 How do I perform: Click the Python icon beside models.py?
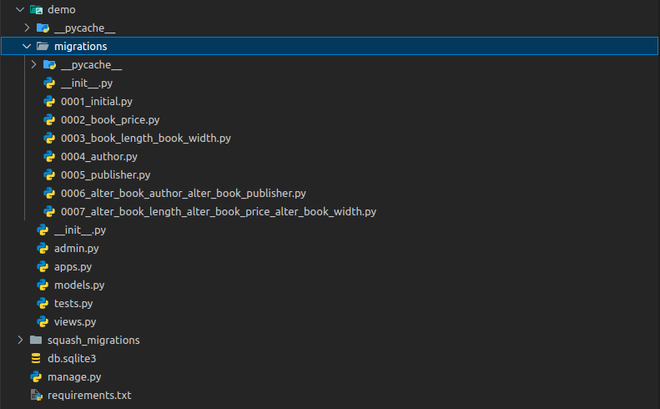click(x=42, y=285)
